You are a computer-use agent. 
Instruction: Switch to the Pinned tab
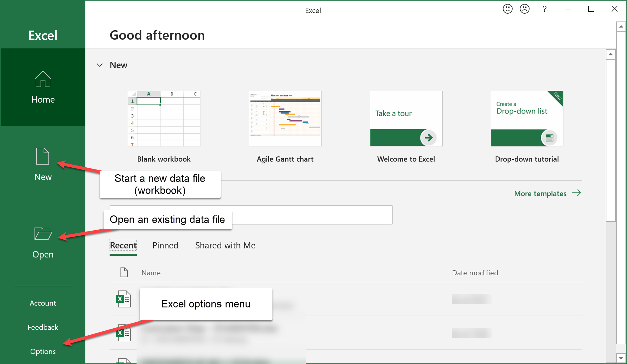pos(165,245)
